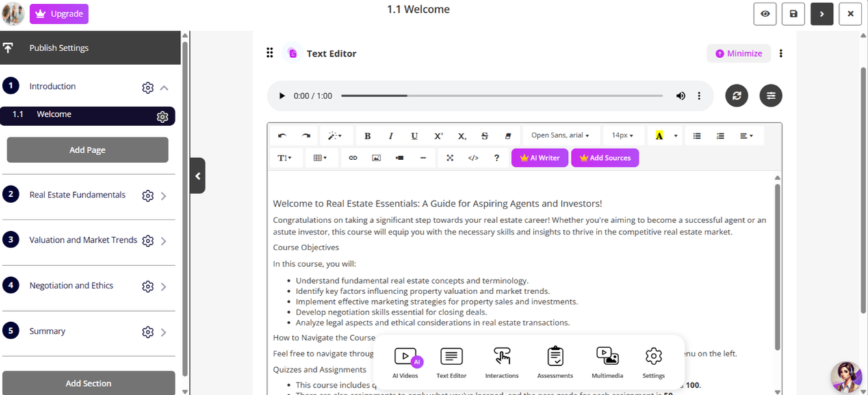The height and width of the screenshot is (396, 868).
Task: Toggle strikethrough formatting
Action: (x=484, y=136)
